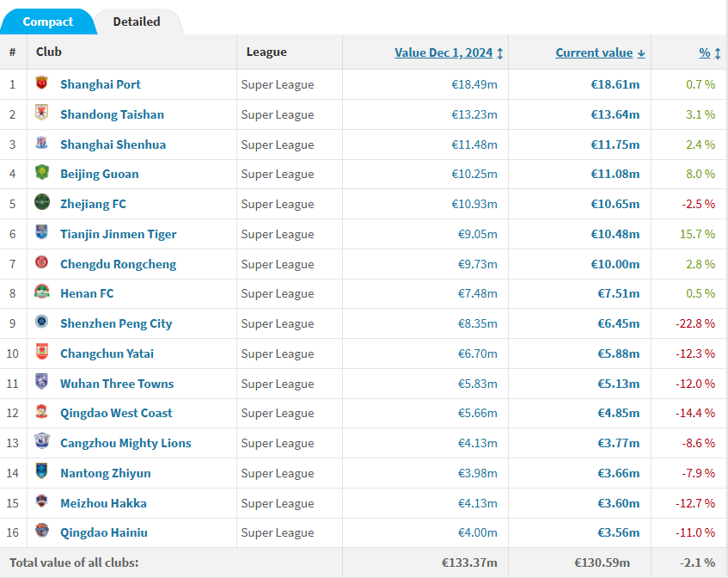Click the €133.37m total value
The width and height of the screenshot is (728, 578).
tap(469, 563)
